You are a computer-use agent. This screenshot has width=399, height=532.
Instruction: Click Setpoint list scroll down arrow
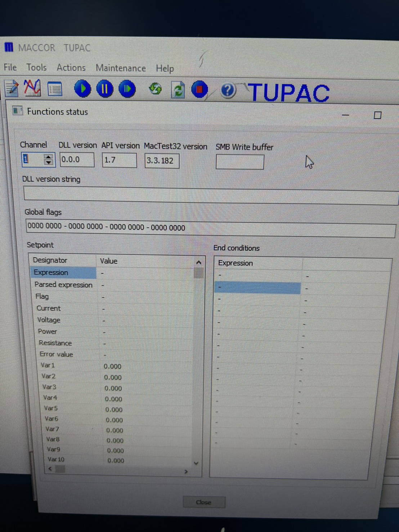click(196, 463)
